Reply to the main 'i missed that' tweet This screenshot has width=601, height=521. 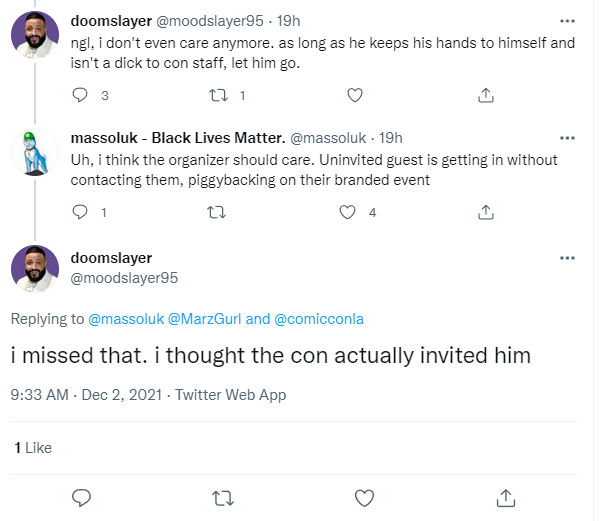tap(81, 498)
